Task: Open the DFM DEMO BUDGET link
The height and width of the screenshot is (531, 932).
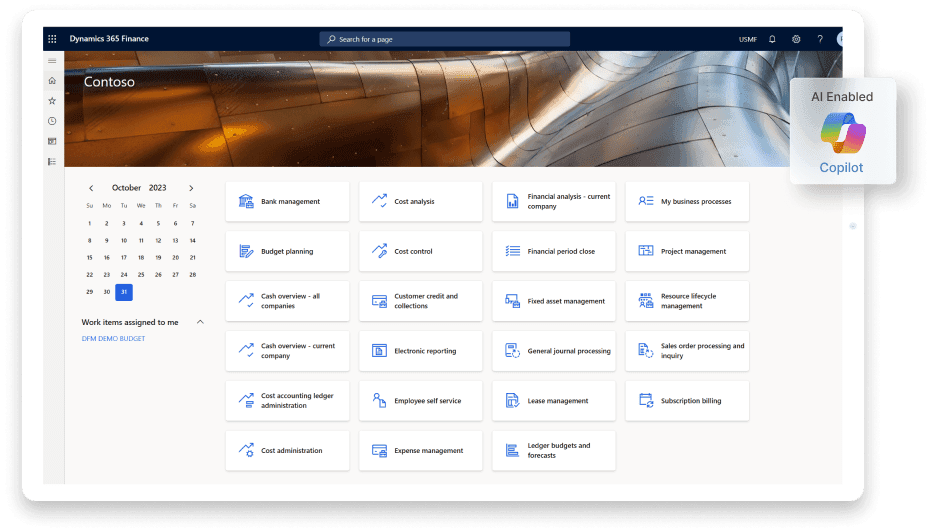Action: pyautogui.click(x=114, y=338)
